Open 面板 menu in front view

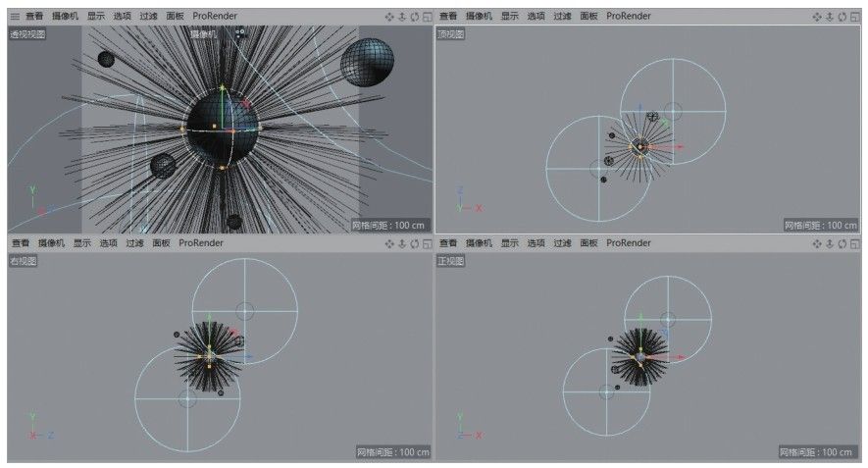589,243
